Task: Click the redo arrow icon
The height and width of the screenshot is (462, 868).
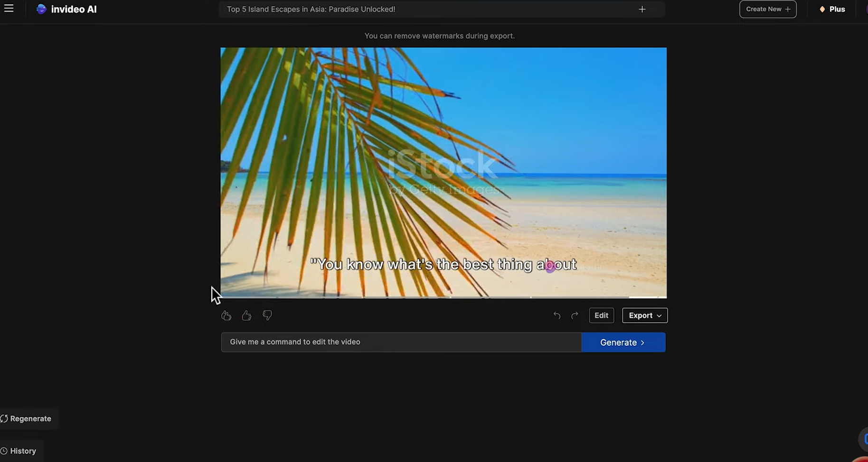Action: pyautogui.click(x=575, y=315)
